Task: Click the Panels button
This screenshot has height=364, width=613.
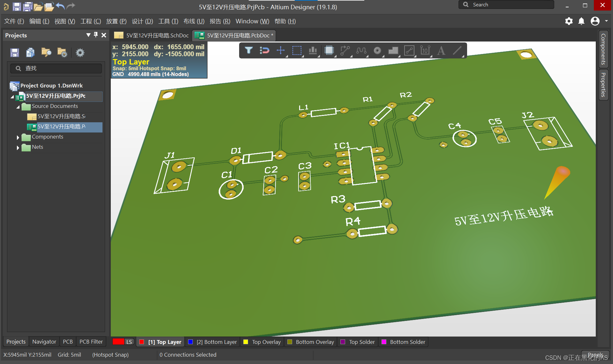Action: 595,355
